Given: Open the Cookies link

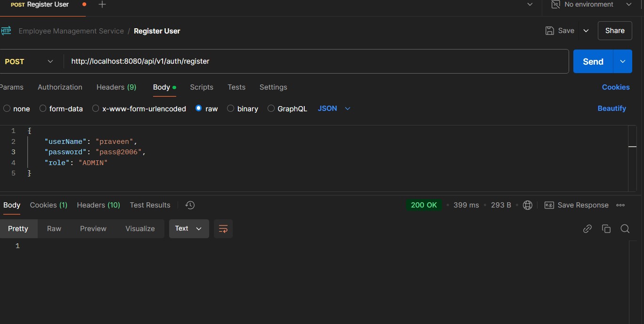Looking at the screenshot, I should tap(616, 87).
